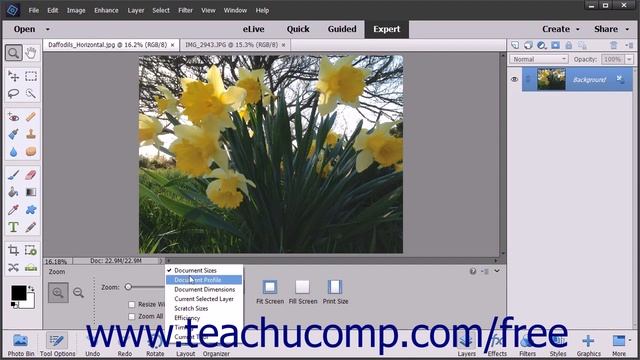Select the Eraser tool
This screenshot has width=640, height=360.
31,175
